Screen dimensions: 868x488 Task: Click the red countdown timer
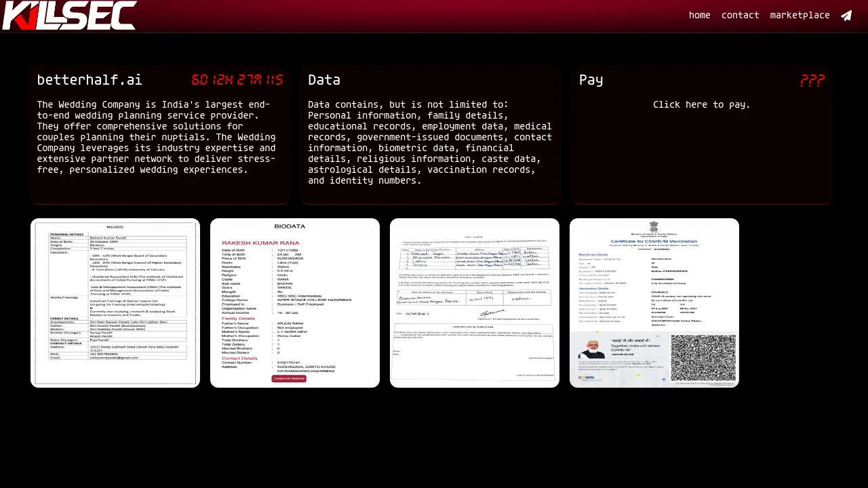point(237,80)
